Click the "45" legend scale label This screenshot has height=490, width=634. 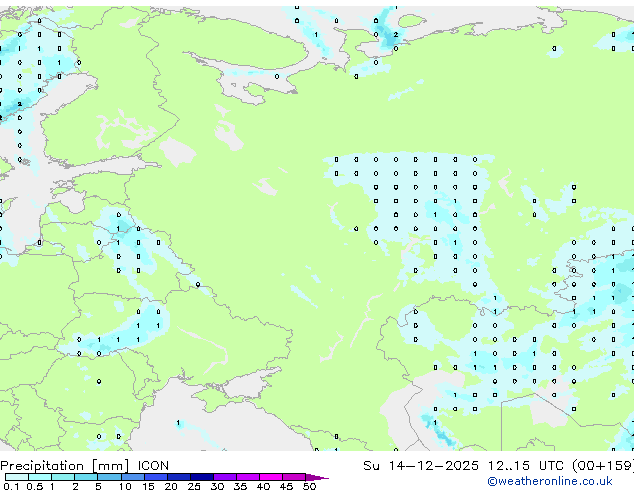tap(286, 486)
